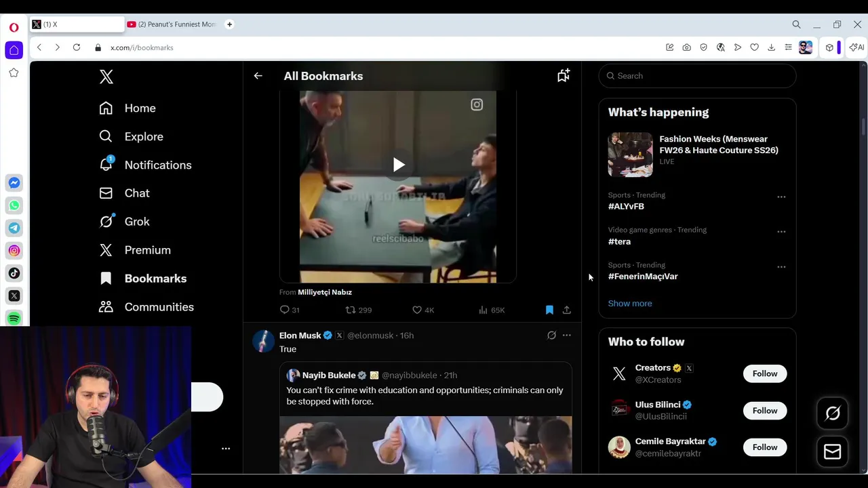Open Notifications in X navigation

[x=146, y=165]
